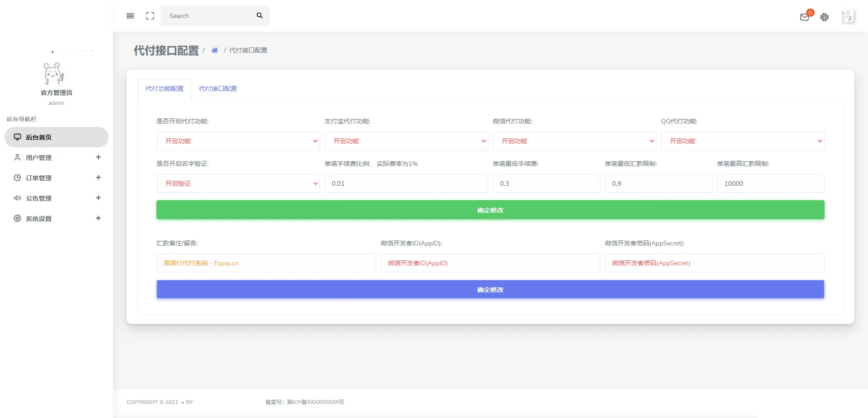Enter fullscreen mode via the fullscreen icon

pyautogui.click(x=150, y=16)
